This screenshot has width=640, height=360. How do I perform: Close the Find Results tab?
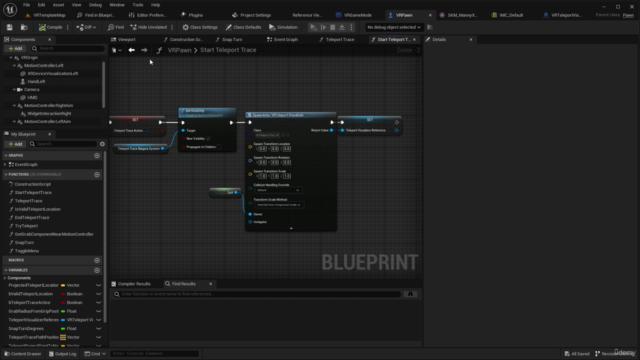pyautogui.click(x=211, y=284)
